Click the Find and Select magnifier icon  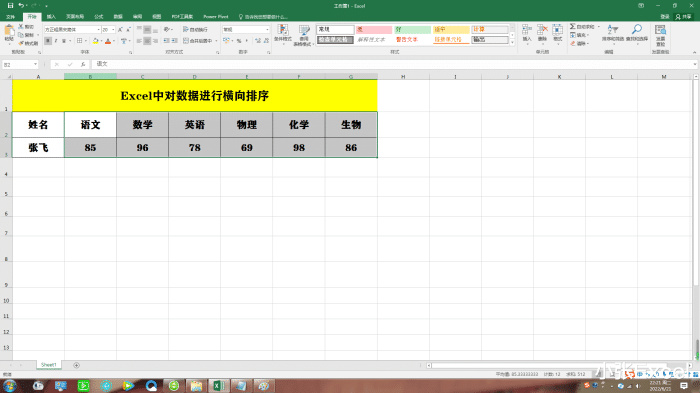point(637,29)
